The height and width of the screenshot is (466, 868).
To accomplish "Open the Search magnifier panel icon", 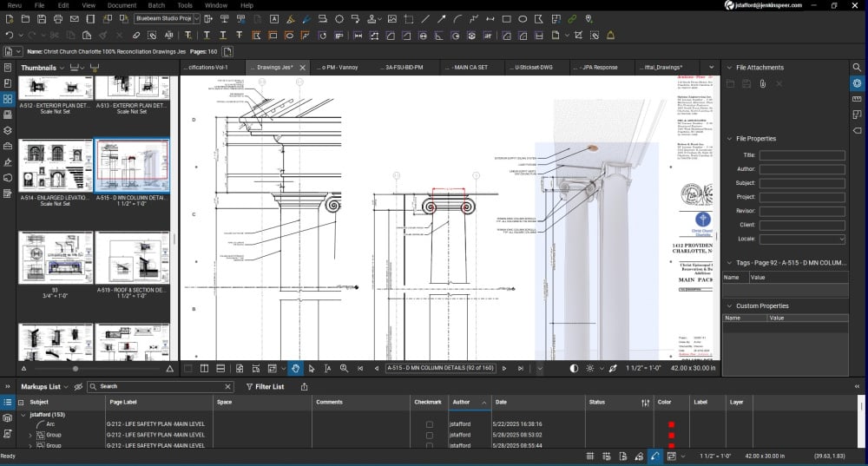I will [857, 67].
